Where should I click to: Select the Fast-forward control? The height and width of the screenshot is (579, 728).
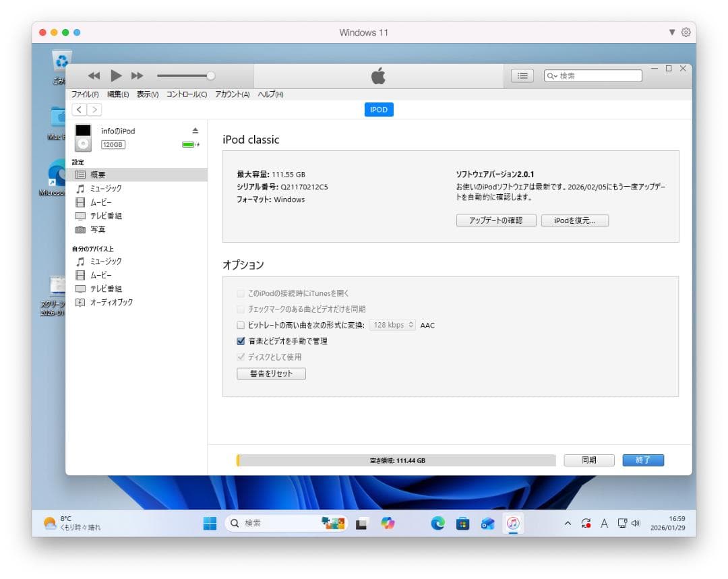138,75
